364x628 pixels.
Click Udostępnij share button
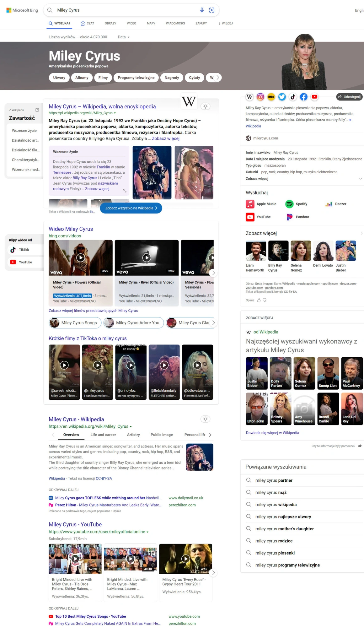pos(349,97)
